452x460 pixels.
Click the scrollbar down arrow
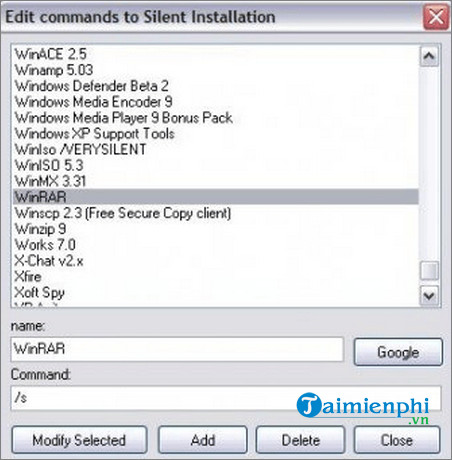coord(429,295)
